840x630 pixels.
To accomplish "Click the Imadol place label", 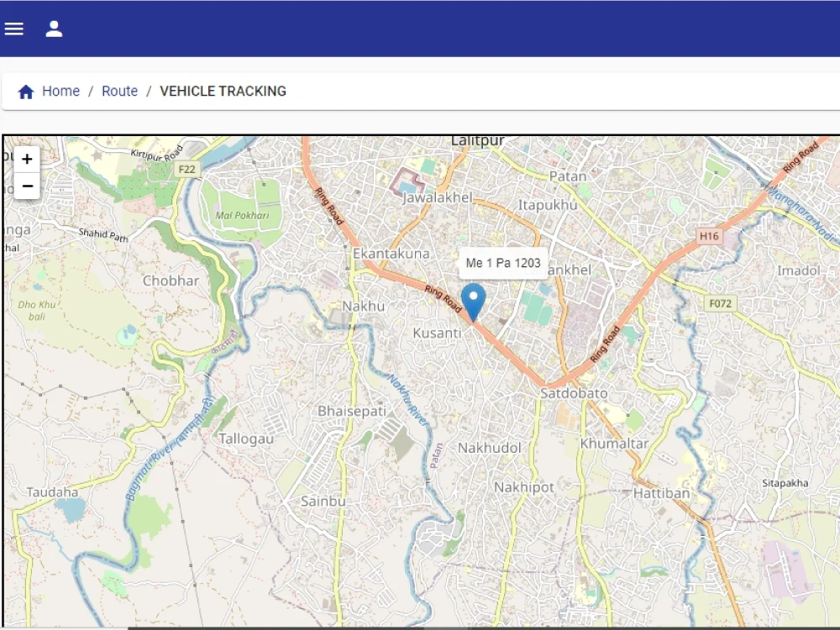I will click(x=799, y=270).
